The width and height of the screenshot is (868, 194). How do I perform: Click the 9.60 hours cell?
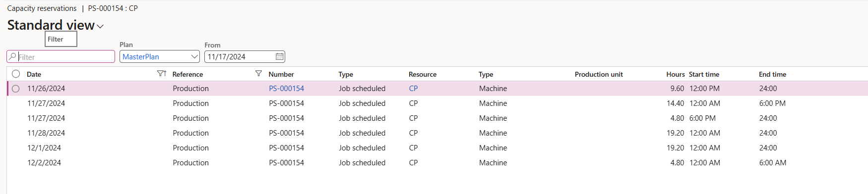point(677,89)
